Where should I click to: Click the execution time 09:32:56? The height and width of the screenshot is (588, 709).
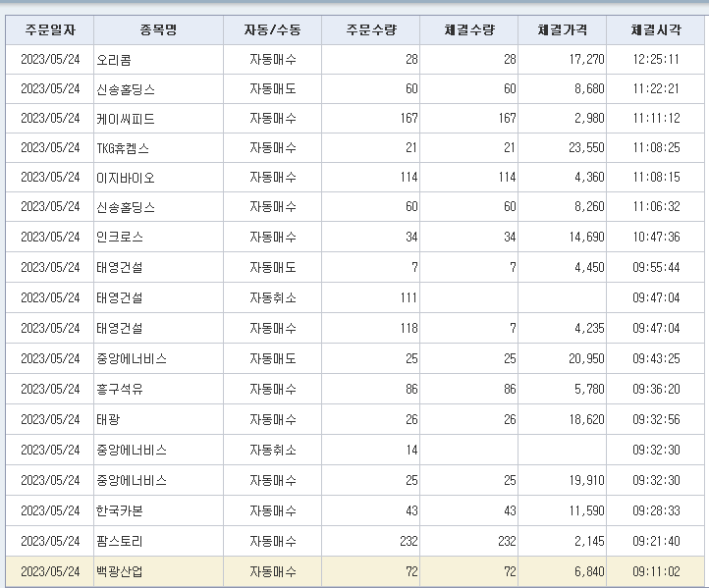(x=656, y=419)
